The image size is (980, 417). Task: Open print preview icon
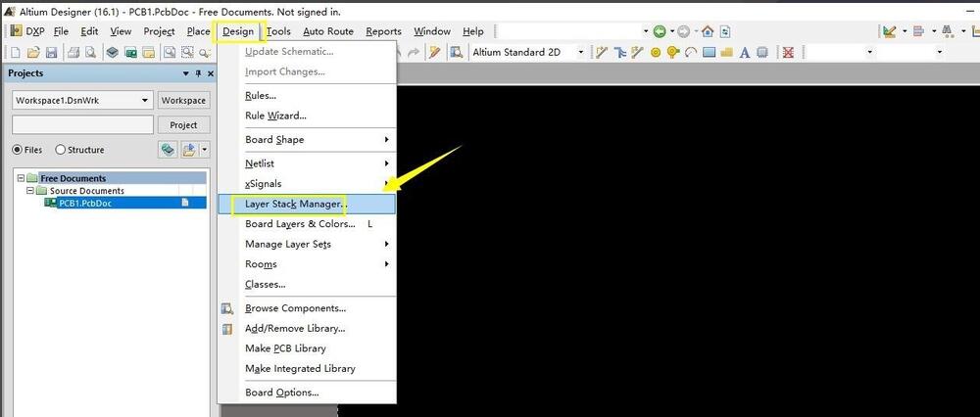(90, 53)
